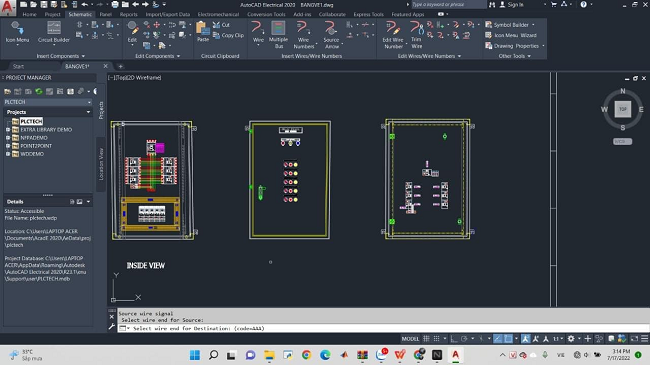Click the workspace switching gear icon

click(571, 339)
